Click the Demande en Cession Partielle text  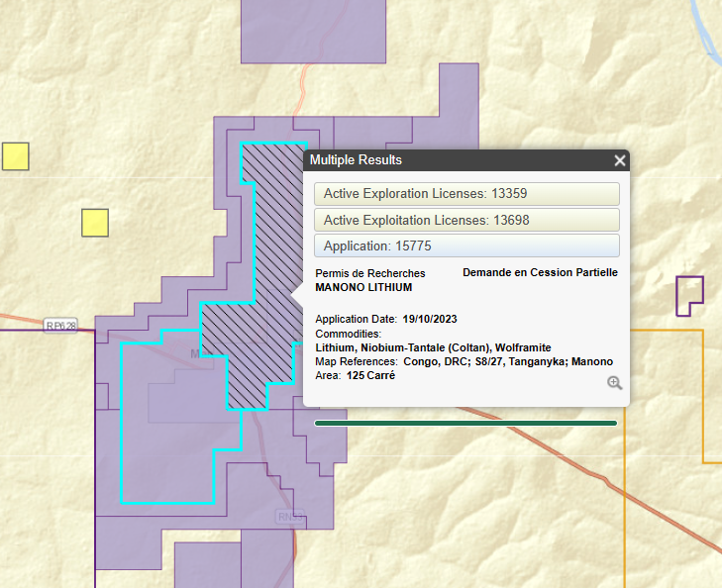tap(540, 272)
